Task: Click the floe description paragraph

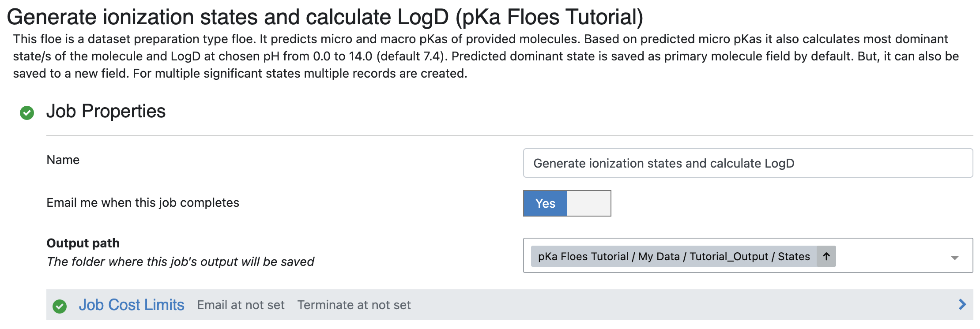Action: coord(486,56)
